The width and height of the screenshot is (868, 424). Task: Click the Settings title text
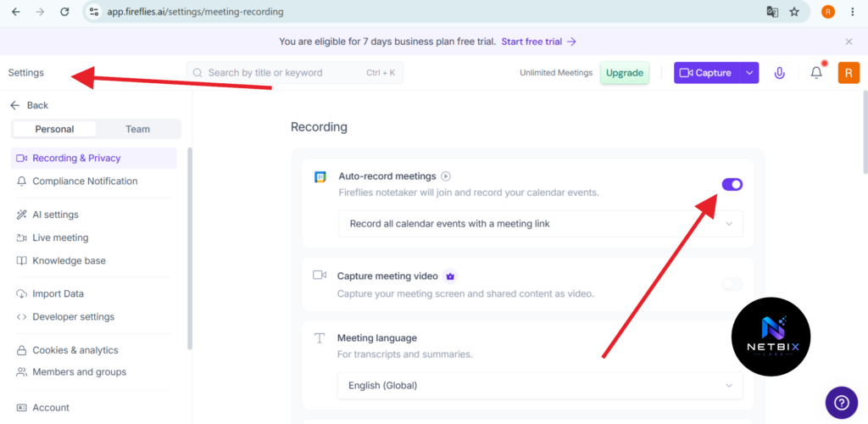[26, 73]
